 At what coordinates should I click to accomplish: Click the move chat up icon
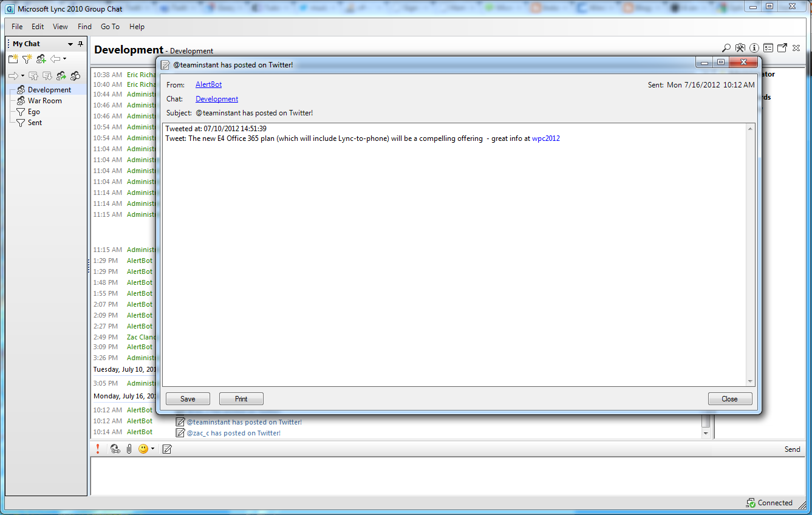(x=33, y=76)
